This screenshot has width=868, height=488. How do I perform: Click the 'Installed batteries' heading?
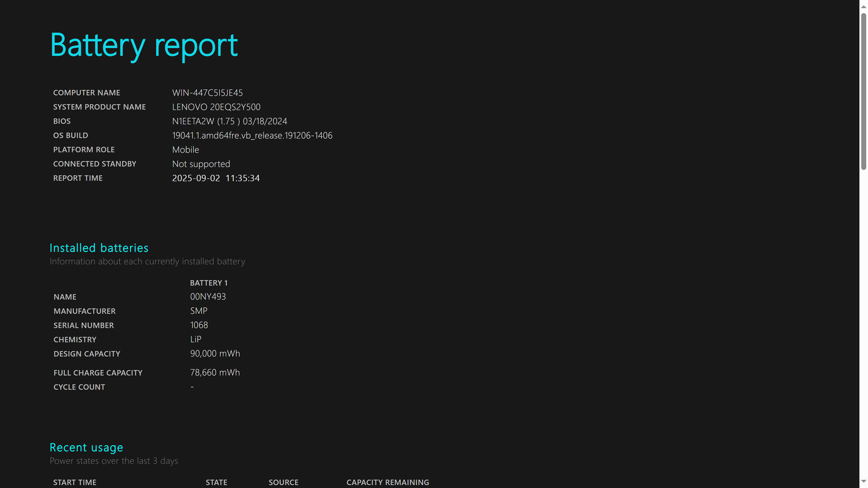pyautogui.click(x=99, y=248)
